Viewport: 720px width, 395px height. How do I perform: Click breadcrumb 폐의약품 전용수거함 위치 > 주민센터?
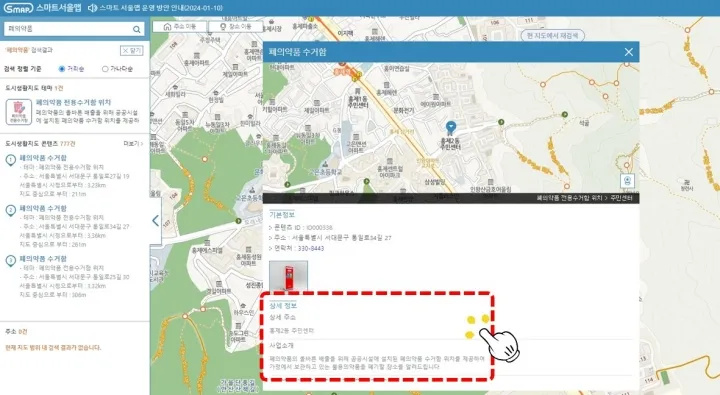[585, 198]
